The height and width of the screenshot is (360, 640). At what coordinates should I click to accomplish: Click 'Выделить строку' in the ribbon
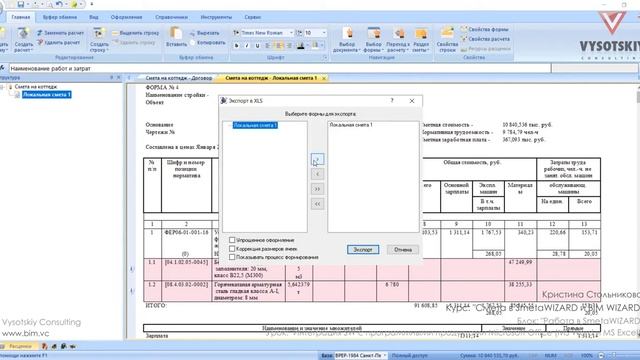coord(136,33)
